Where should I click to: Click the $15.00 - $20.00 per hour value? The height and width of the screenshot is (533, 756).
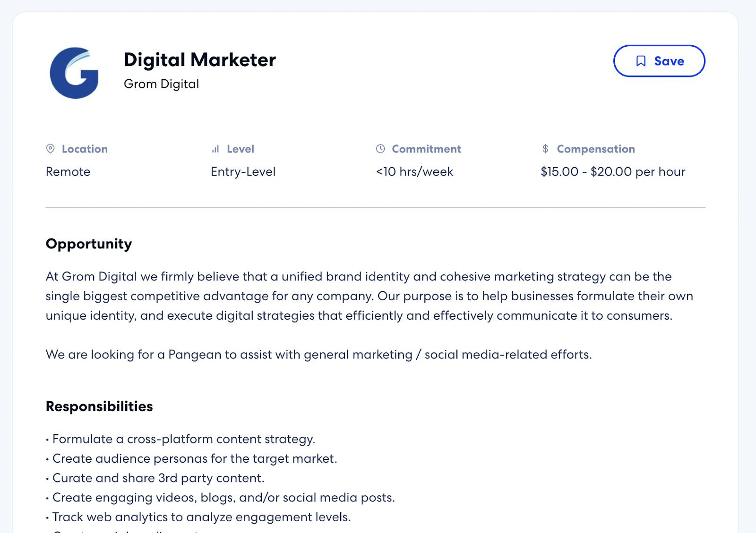(x=613, y=171)
